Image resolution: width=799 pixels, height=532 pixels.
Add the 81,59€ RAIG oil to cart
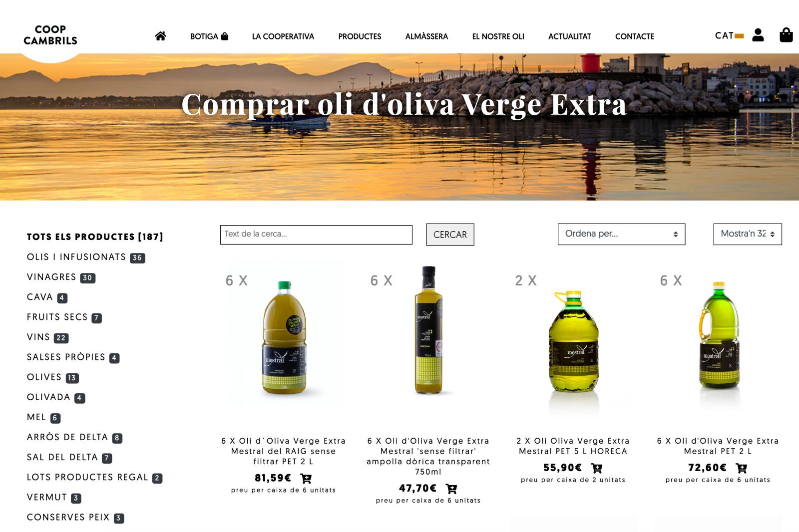[306, 478]
